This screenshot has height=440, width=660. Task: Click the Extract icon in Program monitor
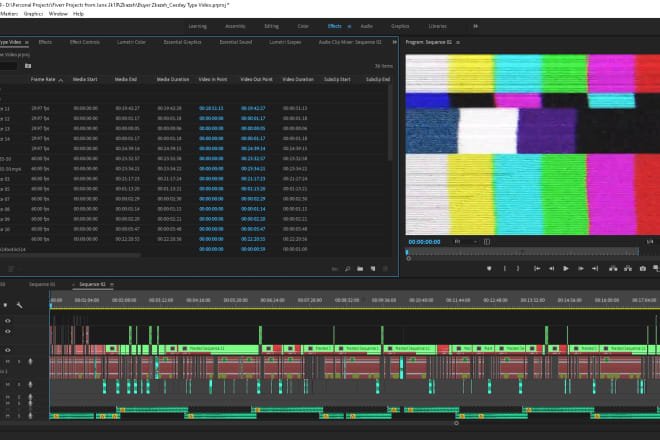[x=628, y=268]
